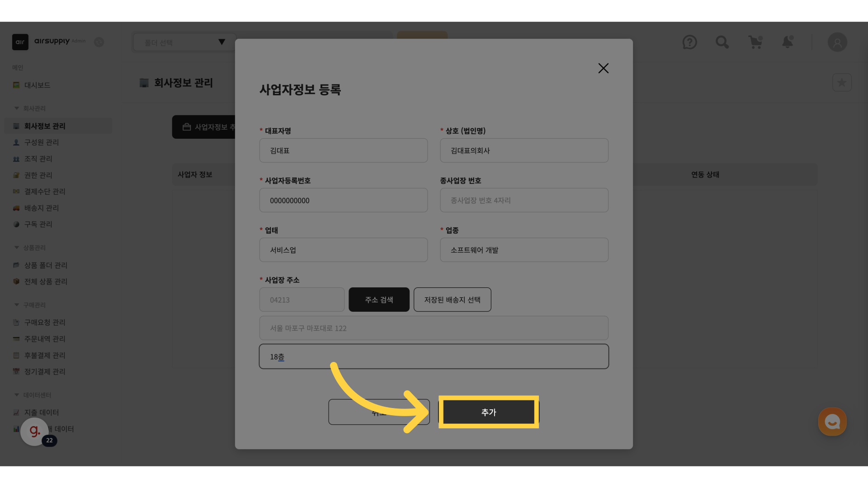
Task: Collapse the 회사관리 sidebar section
Action: coord(17,108)
